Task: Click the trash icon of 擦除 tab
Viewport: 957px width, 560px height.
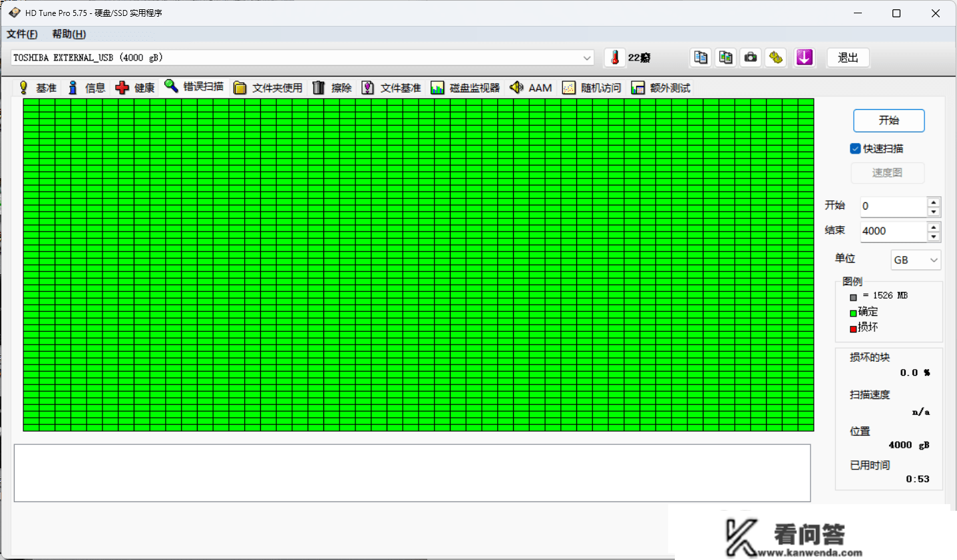Action: (x=318, y=88)
